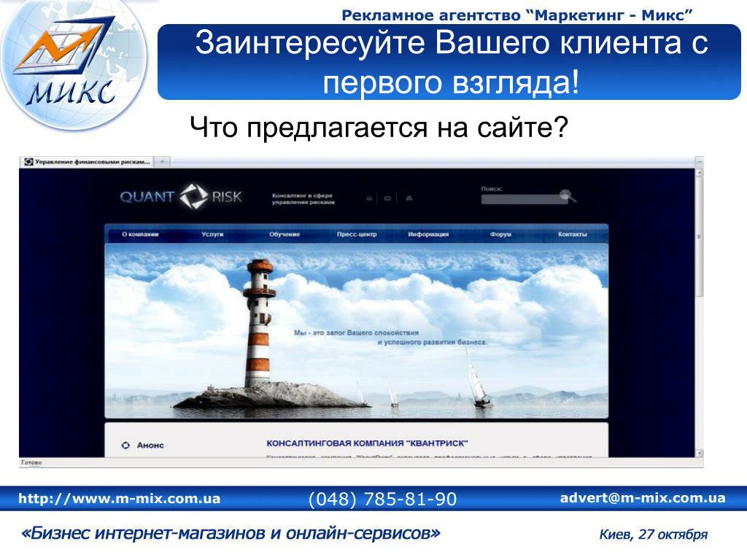Click the Рекламное агентство "Маркетинг - Микс" header text
The height and width of the screenshot is (560, 747).
pos(517,15)
